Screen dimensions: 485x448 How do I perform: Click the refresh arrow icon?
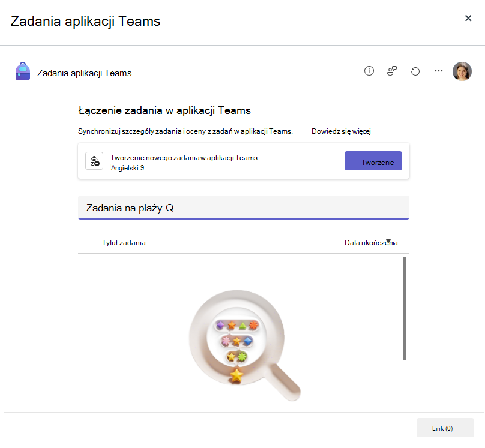pyautogui.click(x=415, y=71)
